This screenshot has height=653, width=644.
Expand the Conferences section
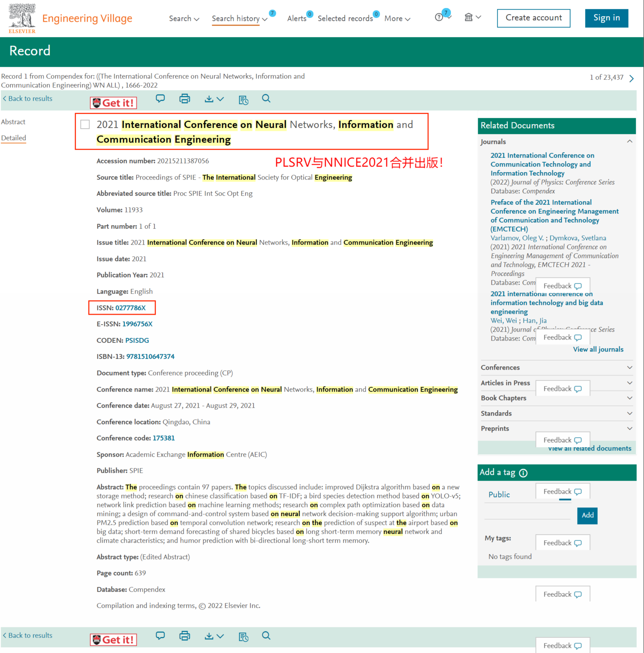(x=630, y=367)
